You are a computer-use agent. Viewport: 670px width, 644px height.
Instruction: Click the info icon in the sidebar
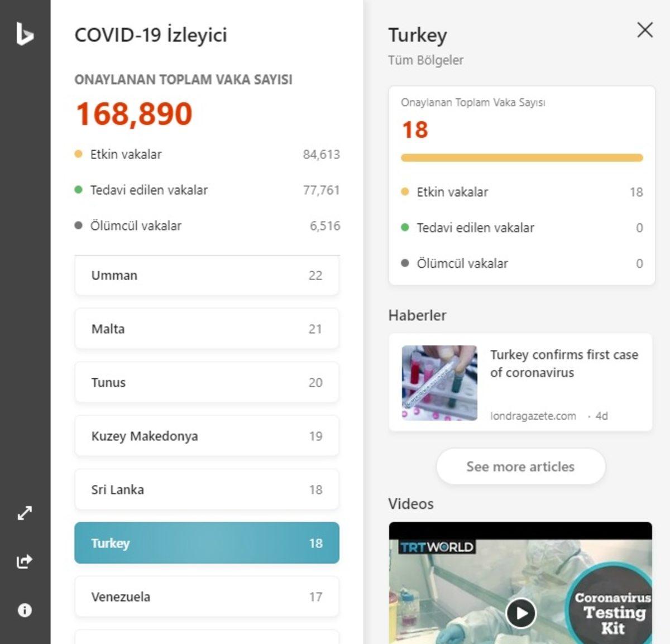pos(25,610)
